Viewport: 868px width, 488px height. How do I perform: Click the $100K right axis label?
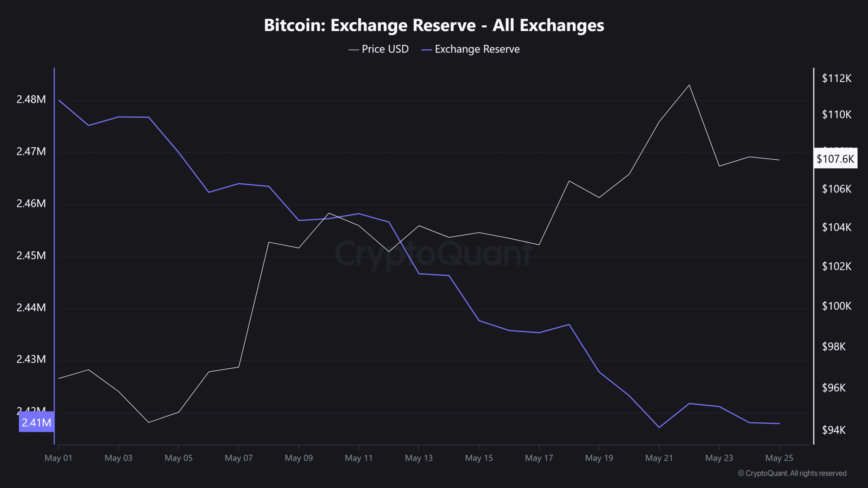[x=836, y=306]
